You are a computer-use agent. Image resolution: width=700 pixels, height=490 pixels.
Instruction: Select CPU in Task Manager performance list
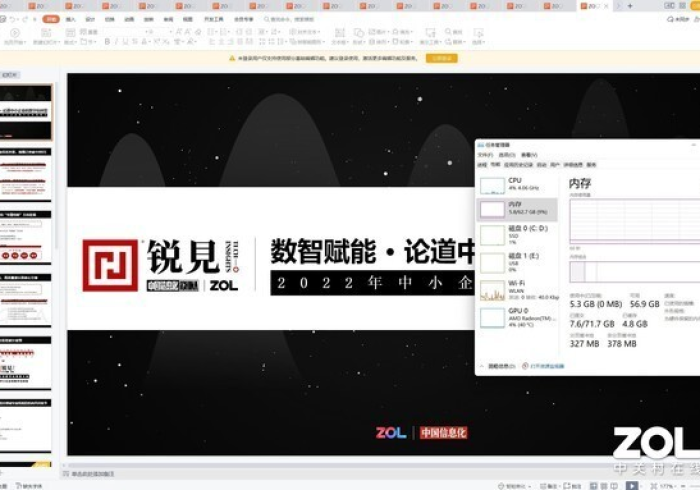coord(517,184)
